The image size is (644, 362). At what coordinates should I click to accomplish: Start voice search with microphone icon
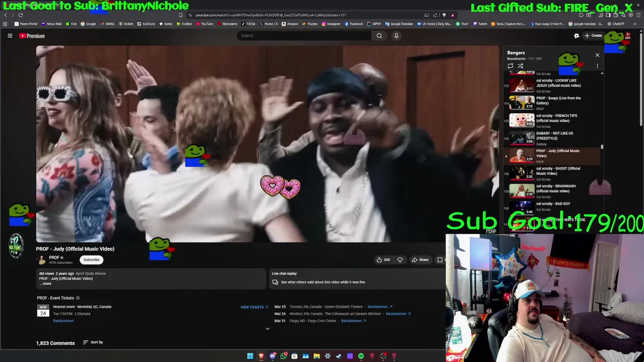(396, 36)
